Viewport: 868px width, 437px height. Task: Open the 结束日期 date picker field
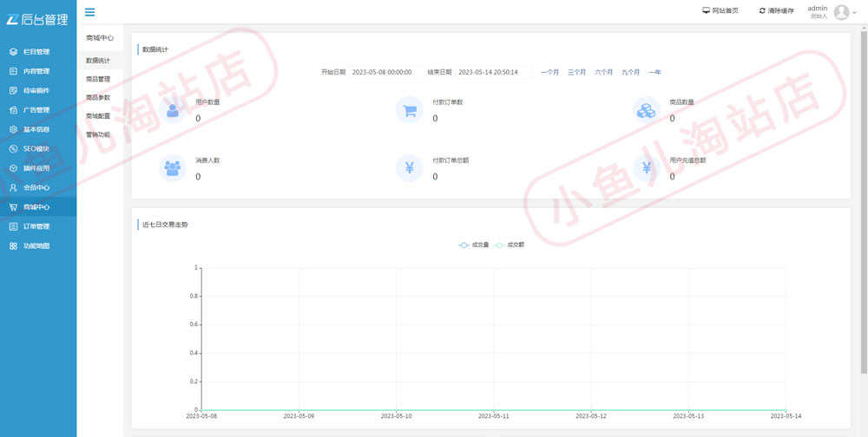(x=493, y=73)
